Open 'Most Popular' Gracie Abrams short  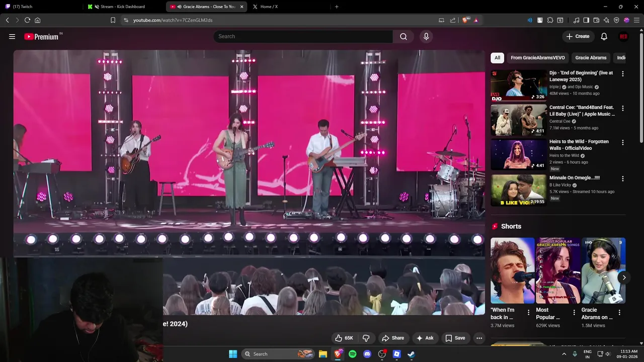coord(558,270)
